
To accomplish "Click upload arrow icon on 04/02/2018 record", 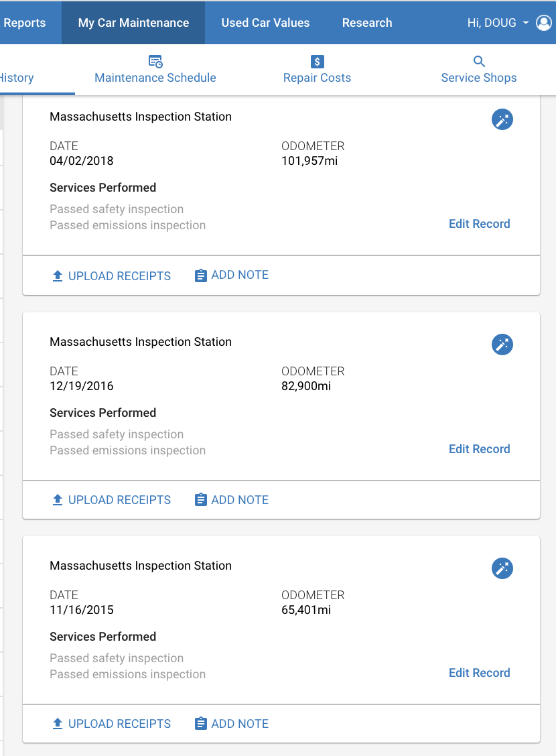I will pyautogui.click(x=58, y=275).
